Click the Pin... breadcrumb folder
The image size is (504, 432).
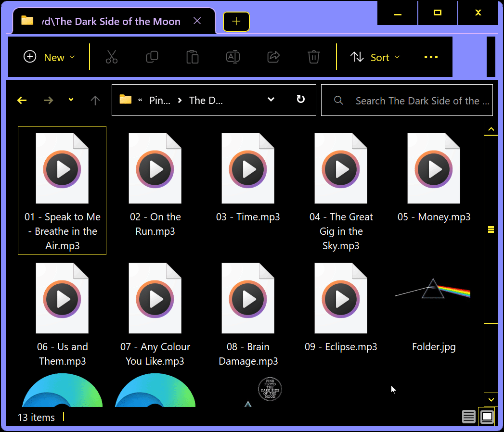160,100
